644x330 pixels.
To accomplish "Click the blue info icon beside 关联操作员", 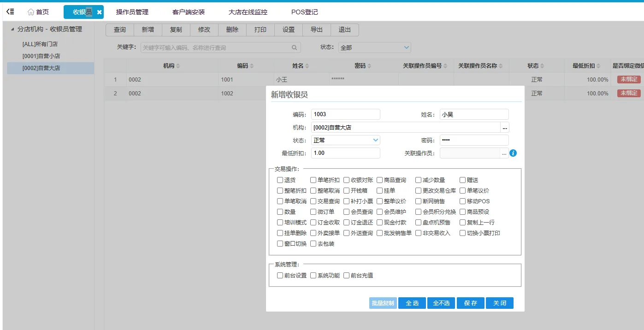I will 513,153.
